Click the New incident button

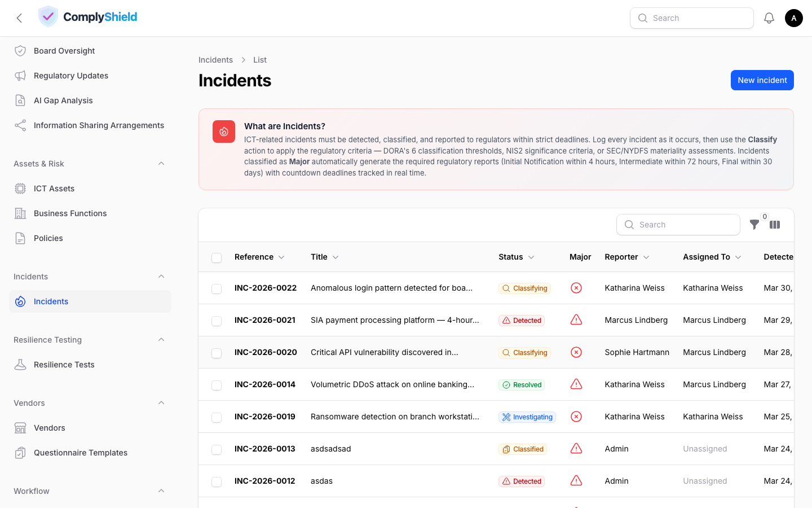(762, 80)
